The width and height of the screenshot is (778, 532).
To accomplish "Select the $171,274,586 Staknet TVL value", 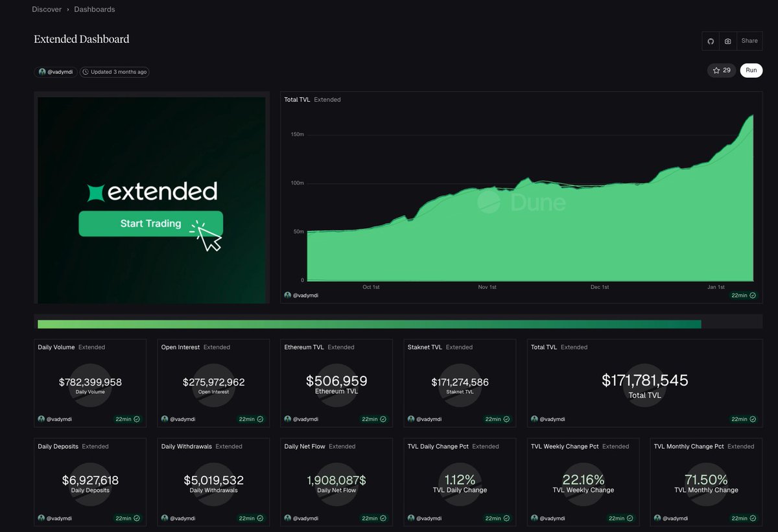I will 460,382.
